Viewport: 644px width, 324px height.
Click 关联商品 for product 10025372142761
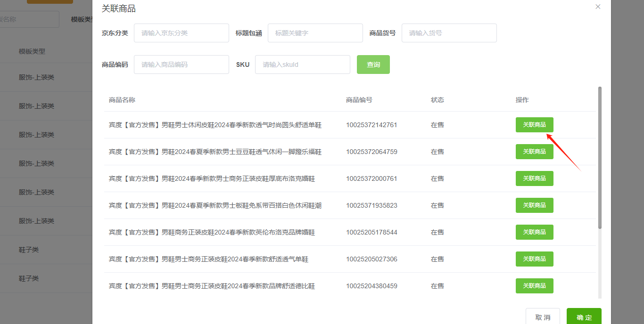[x=534, y=125]
